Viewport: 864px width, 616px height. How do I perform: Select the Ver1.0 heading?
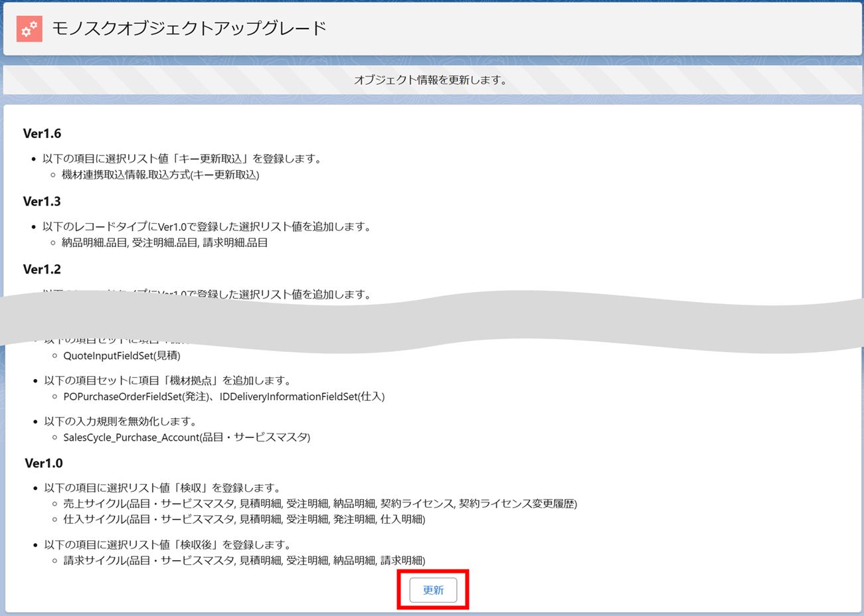pos(44,463)
